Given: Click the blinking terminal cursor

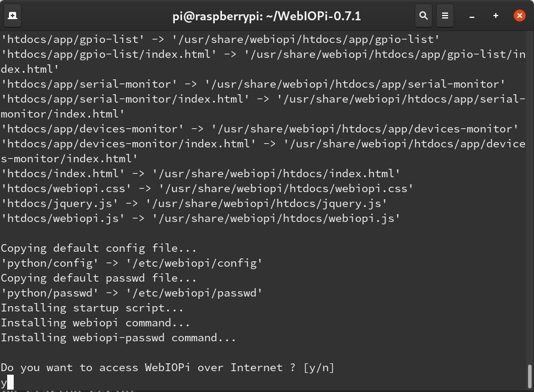Looking at the screenshot, I should (10, 382).
